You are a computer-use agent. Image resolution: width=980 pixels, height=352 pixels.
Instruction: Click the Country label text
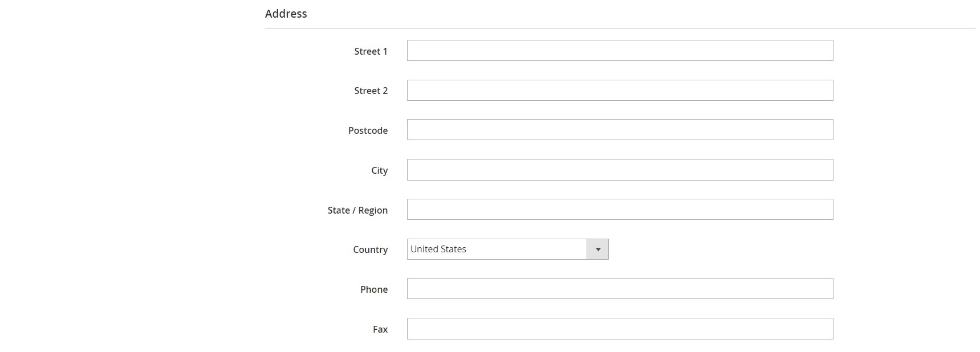[370, 249]
